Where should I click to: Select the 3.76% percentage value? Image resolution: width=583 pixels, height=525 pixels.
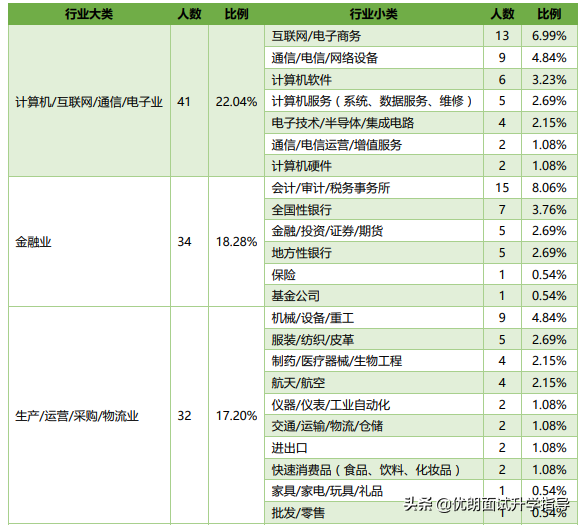click(549, 209)
